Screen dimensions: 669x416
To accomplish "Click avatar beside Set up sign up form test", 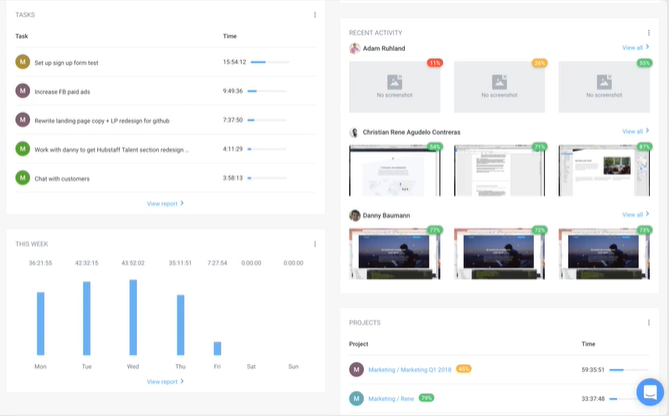I will pos(23,62).
